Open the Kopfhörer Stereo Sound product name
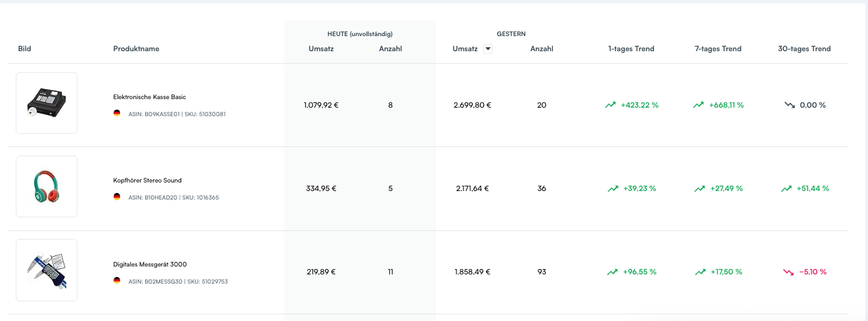Viewport: 868px width, 321px height. tap(147, 181)
